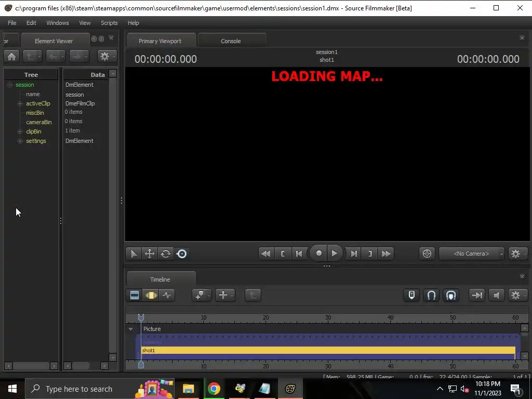Step forward one frame
The height and width of the screenshot is (399, 532).
(x=353, y=254)
